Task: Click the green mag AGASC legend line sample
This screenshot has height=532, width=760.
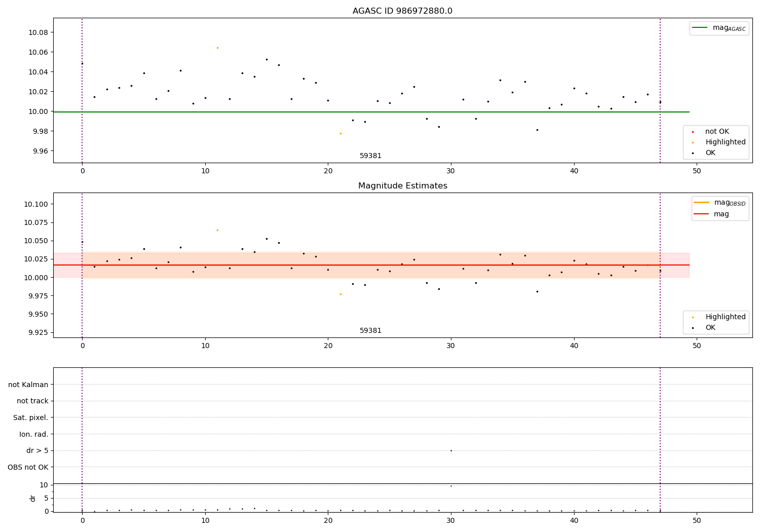Action: pyautogui.click(x=700, y=28)
